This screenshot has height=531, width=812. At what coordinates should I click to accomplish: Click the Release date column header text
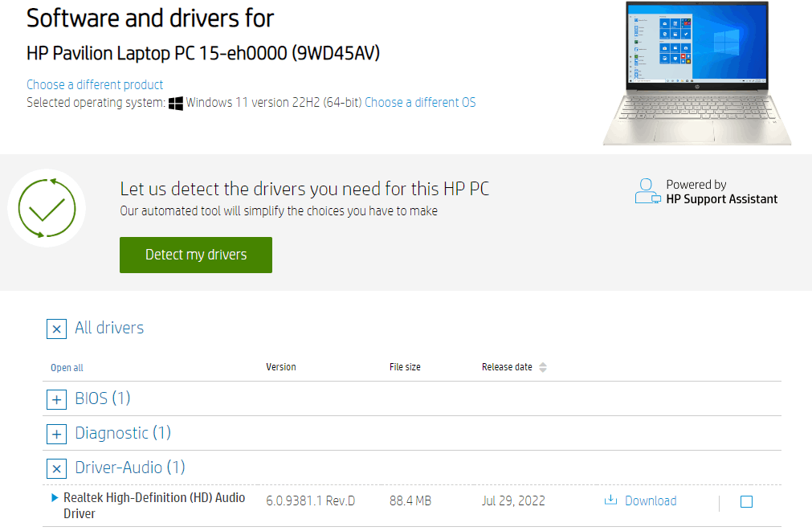coord(507,367)
